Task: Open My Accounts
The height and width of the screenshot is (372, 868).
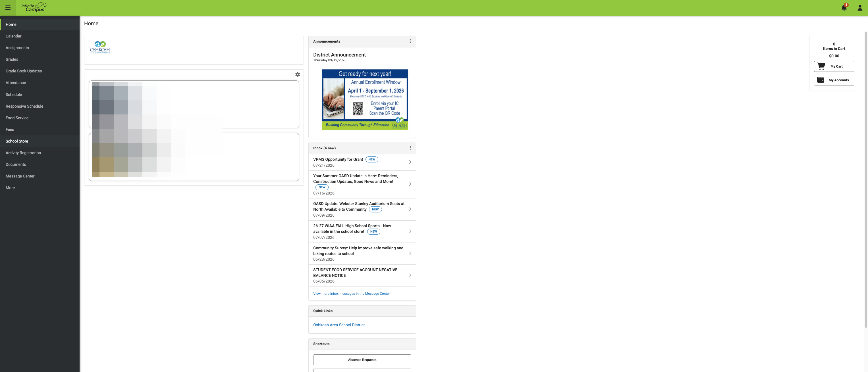Action: (x=834, y=80)
